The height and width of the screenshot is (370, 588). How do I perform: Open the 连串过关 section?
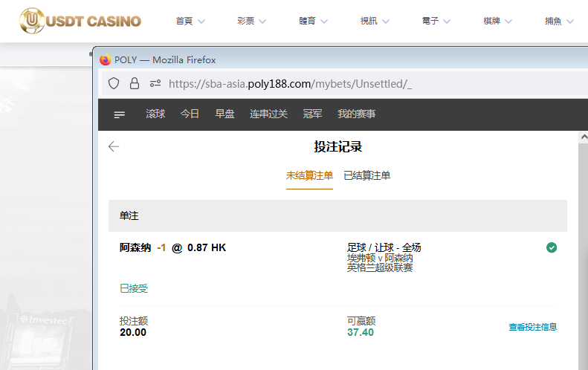[x=268, y=114]
